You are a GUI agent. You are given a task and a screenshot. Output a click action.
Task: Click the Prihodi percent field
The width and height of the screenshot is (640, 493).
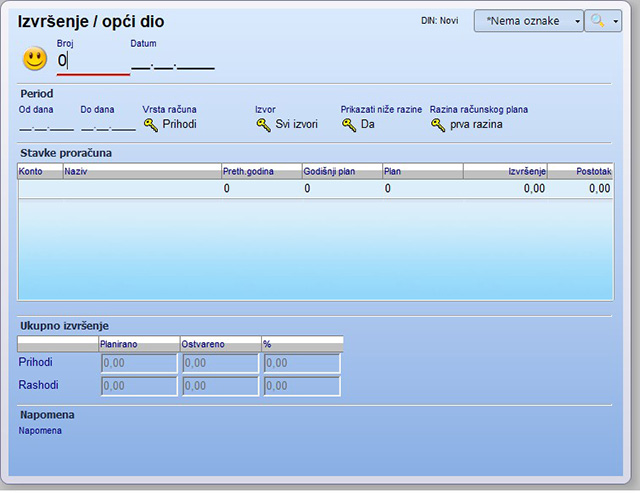point(302,363)
